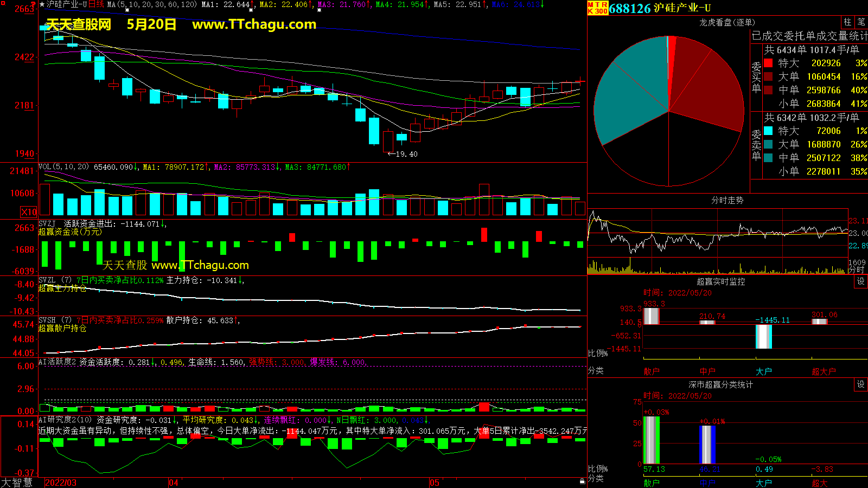
Task: Click the cyan 特大 sell order legend swatch
Action: click(768, 131)
